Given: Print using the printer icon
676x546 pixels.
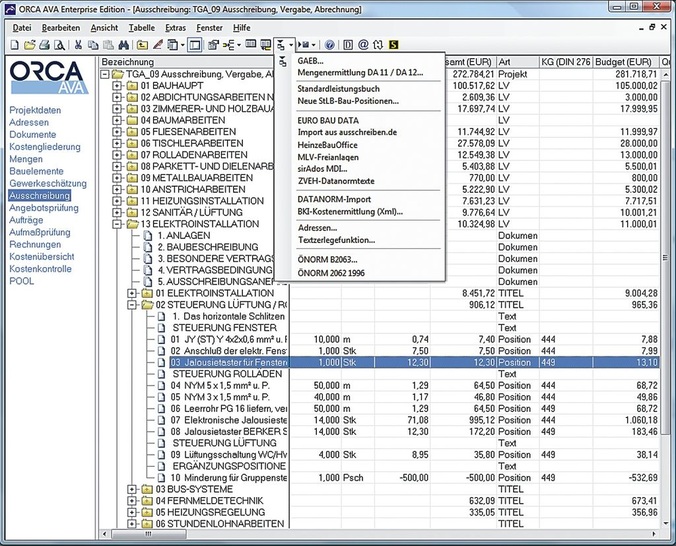Looking at the screenshot, I should tap(44, 45).
